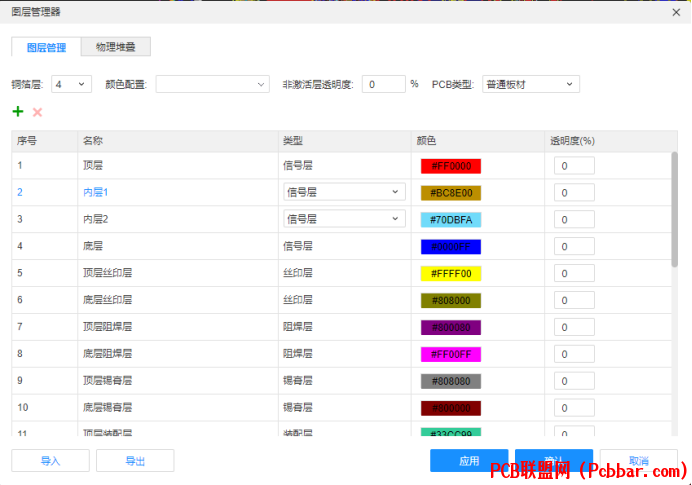The height and width of the screenshot is (485, 692).
Task: Click the #0000FF color swatch for 底层
Action: click(x=451, y=247)
